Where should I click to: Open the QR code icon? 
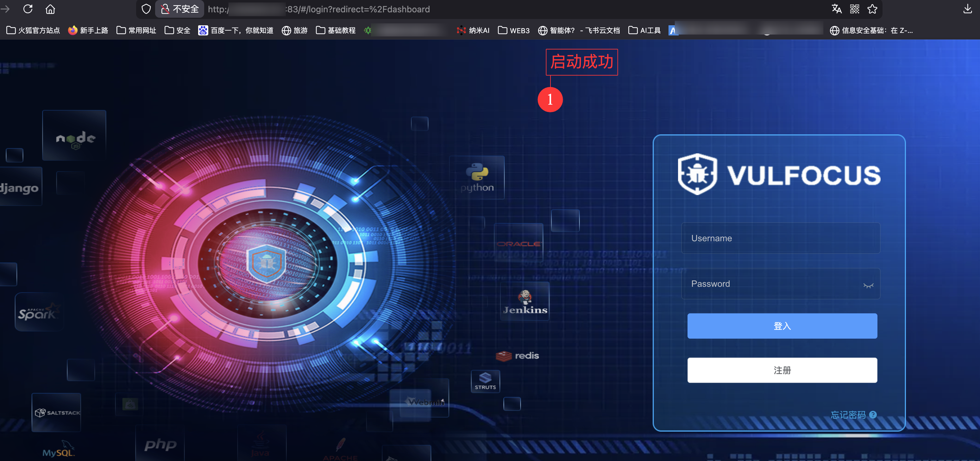pos(854,9)
